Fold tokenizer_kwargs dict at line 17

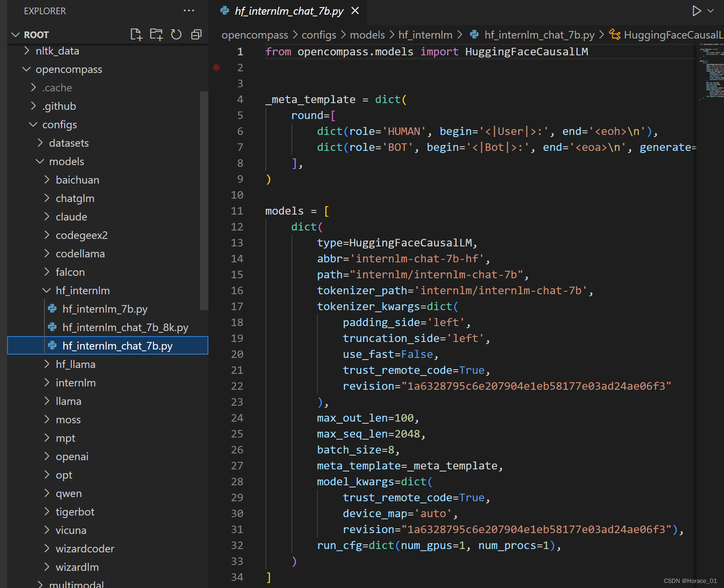pos(256,306)
